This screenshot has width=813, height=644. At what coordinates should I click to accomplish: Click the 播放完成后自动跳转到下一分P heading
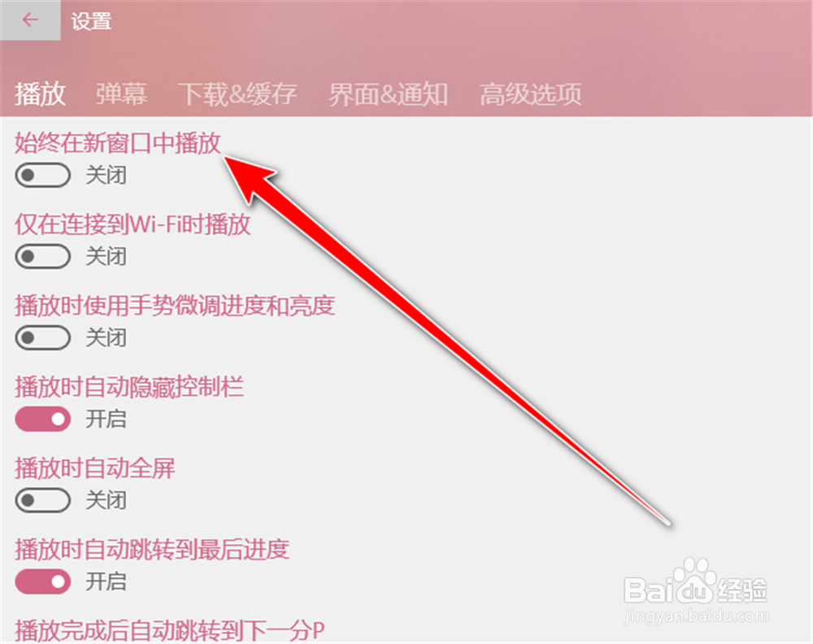coord(170,630)
